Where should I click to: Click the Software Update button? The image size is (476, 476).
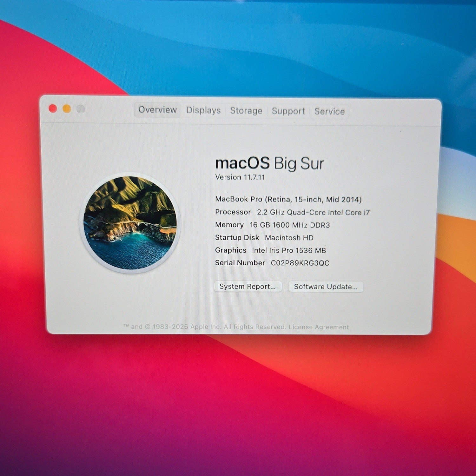click(326, 287)
